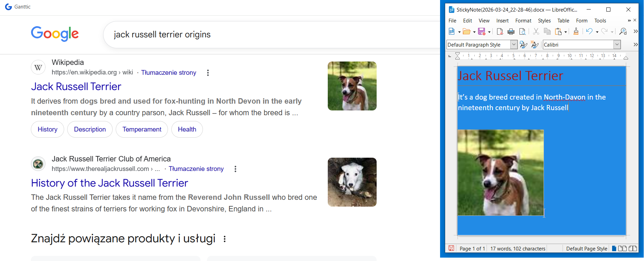The image size is (644, 261).
Task: Toggle book view in the status bar
Action: click(632, 248)
